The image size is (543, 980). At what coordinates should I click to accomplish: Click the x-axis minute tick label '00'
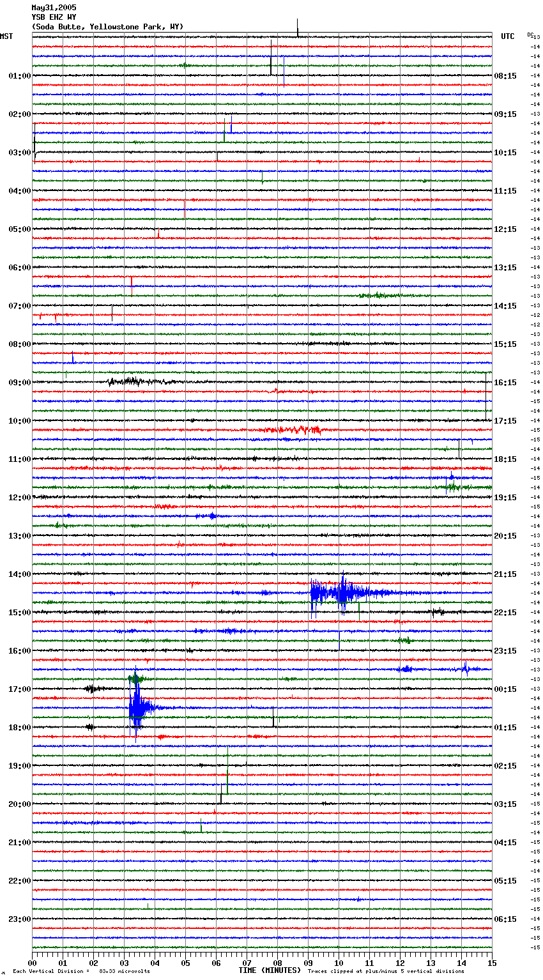(33, 963)
